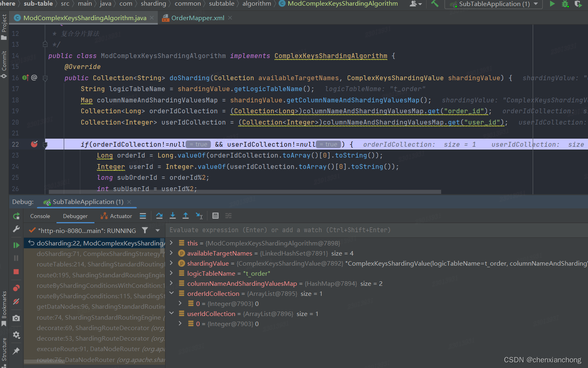Collapse the doSharding method fold marker
This screenshot has height=368, width=588.
click(45, 78)
